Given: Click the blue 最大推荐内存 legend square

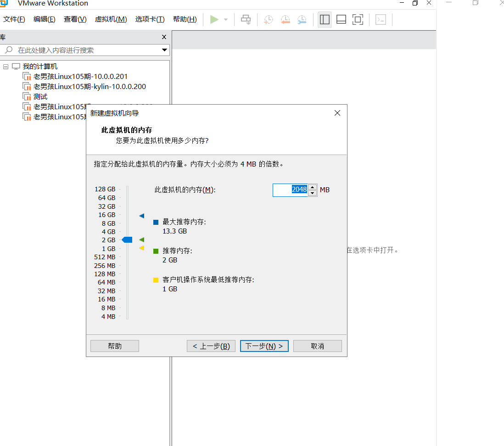Looking at the screenshot, I should 156,223.
